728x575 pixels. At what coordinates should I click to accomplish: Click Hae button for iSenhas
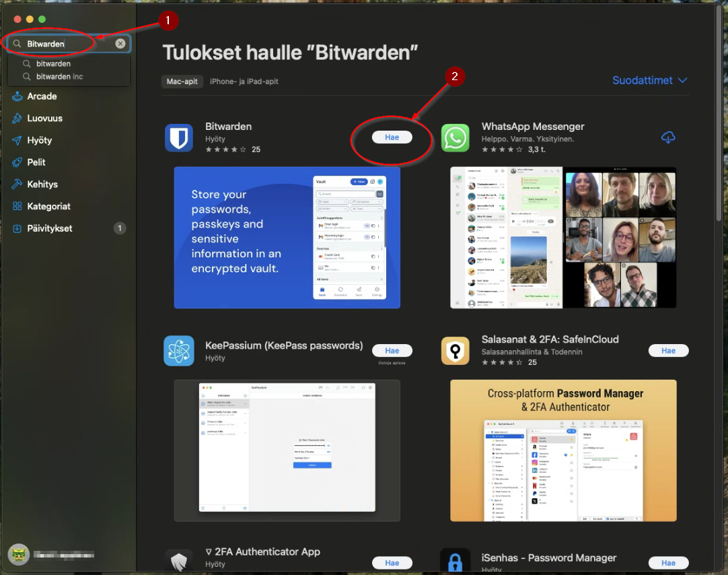[x=669, y=563]
